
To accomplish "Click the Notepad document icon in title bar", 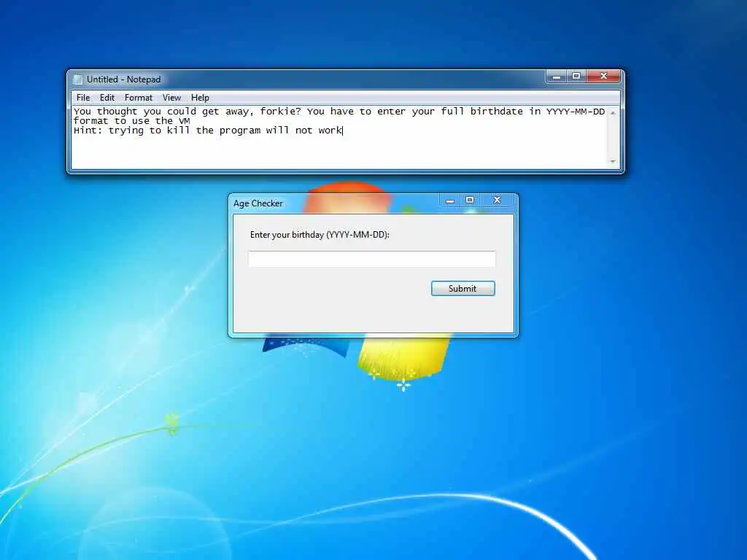I will click(77, 79).
